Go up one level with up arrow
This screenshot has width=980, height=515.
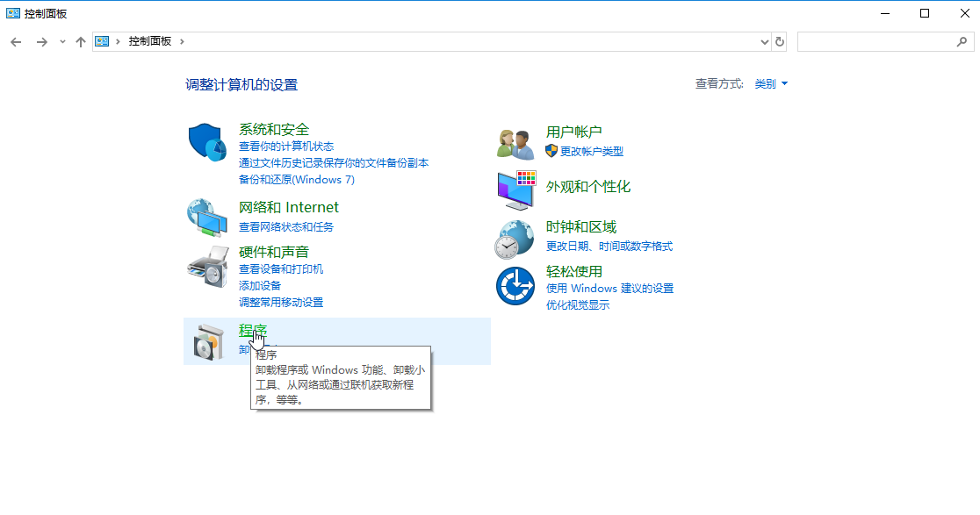pos(81,42)
